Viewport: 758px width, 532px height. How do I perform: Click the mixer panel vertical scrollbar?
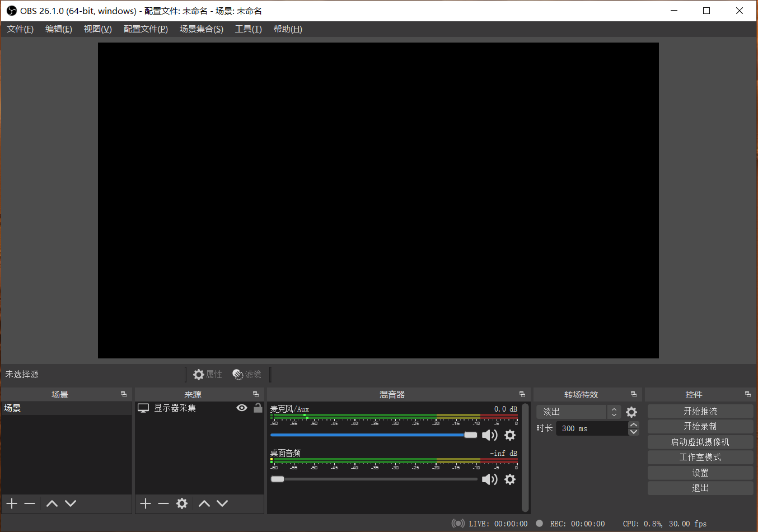tap(525, 458)
